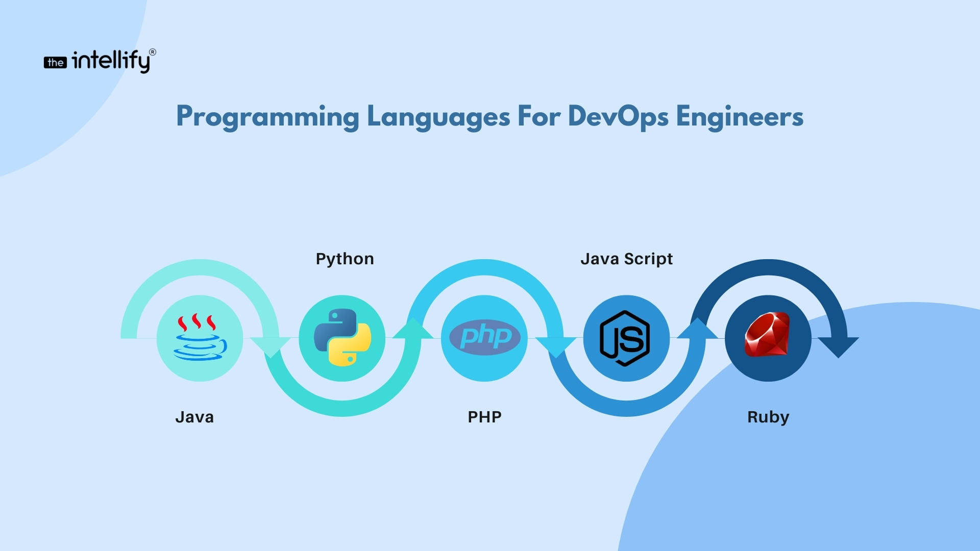Click the down arrowhead between Java and Python
The width and height of the screenshot is (980, 551).
click(x=271, y=346)
